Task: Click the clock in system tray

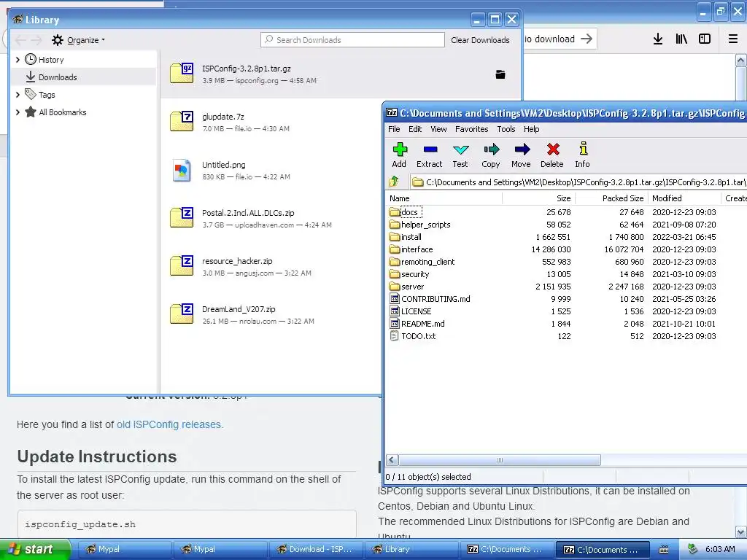Action: click(x=720, y=549)
